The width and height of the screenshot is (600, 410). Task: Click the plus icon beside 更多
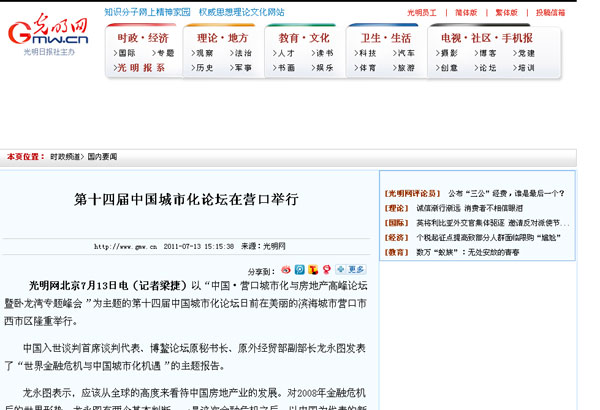(x=340, y=270)
